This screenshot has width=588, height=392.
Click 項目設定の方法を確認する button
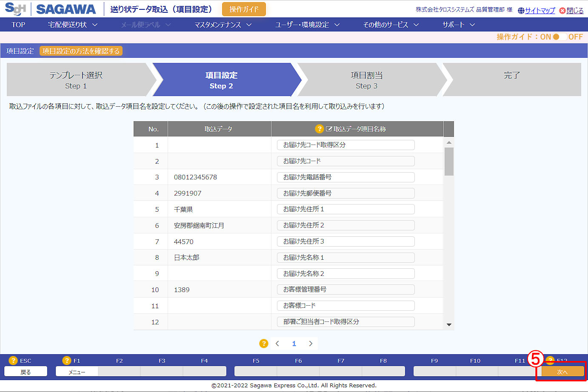coord(81,51)
